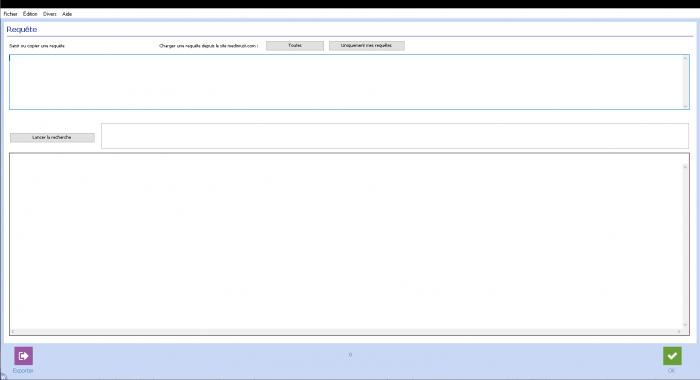Confirm with the green OK checkmark
Image resolution: width=700 pixels, height=380 pixels.
pyautogui.click(x=672, y=356)
